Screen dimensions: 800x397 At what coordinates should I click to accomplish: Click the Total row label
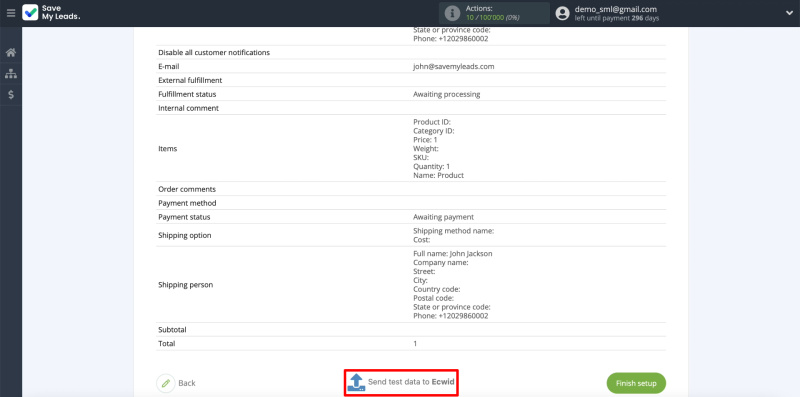pos(167,343)
